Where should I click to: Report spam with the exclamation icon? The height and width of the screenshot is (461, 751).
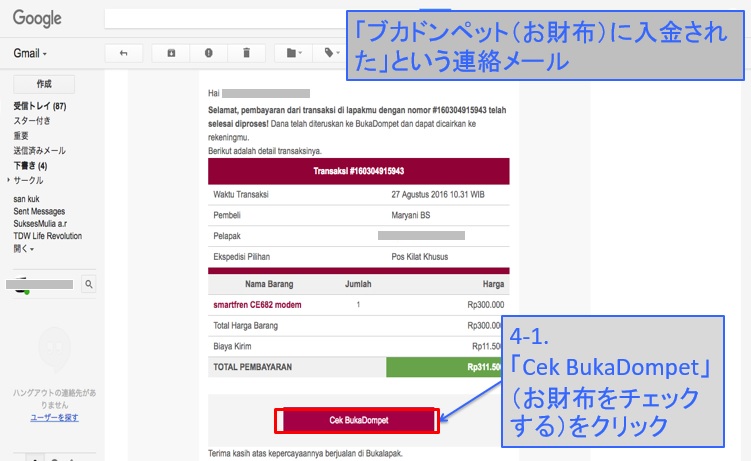point(208,53)
